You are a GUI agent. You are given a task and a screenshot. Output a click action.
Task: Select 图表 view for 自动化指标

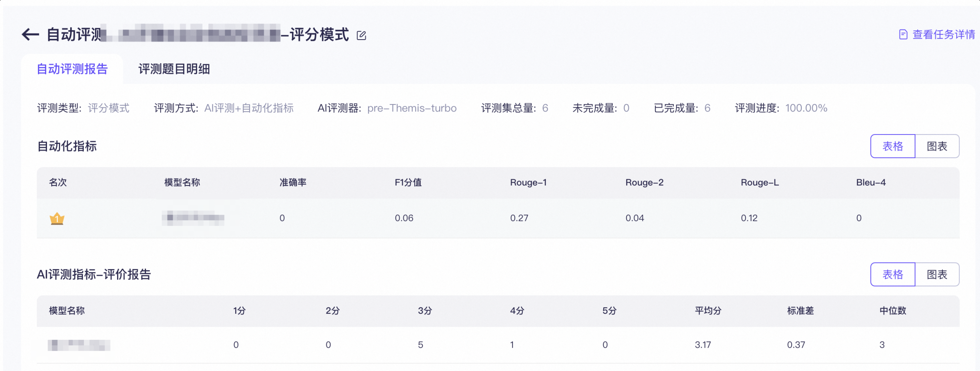pyautogui.click(x=937, y=146)
